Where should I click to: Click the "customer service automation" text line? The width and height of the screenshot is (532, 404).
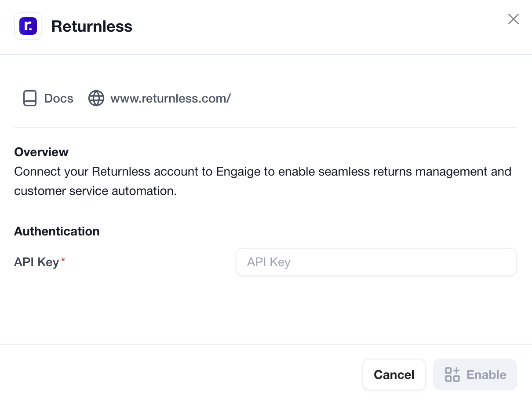95,191
